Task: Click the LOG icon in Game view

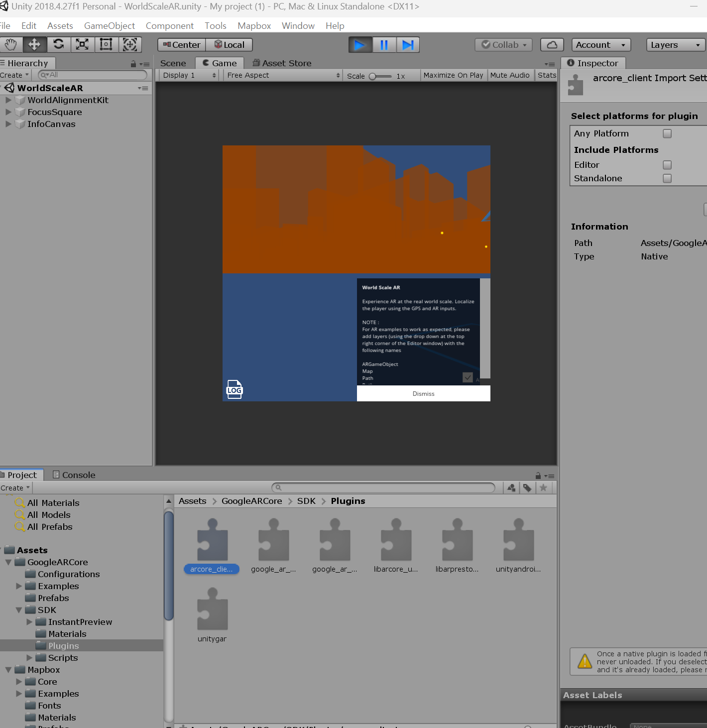Action: coord(235,389)
